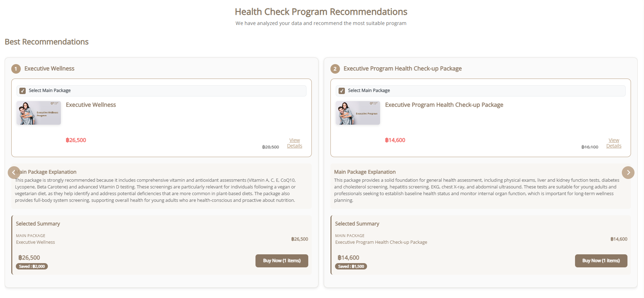Viewport: 644px width, 298px height.
Task: Uncheck Select Main Package for Executive Wellness
Action: click(x=23, y=91)
